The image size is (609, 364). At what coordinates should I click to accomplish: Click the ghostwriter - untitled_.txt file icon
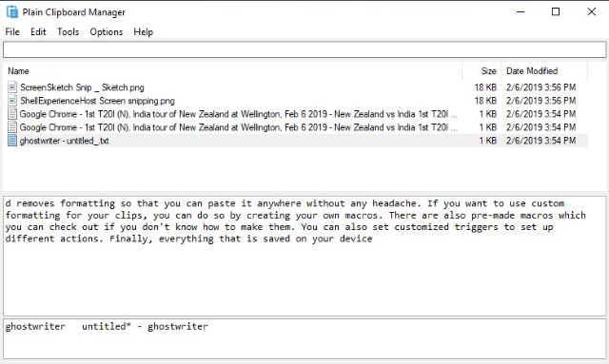click(12, 141)
